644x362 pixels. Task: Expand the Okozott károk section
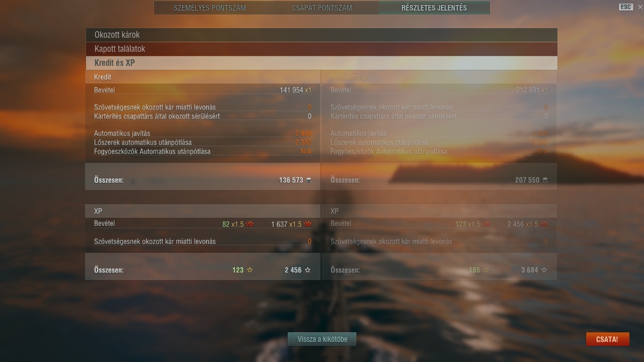321,35
